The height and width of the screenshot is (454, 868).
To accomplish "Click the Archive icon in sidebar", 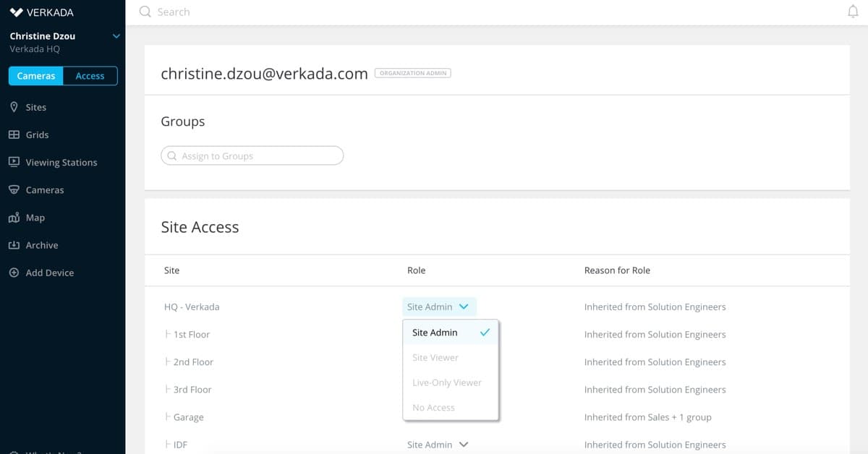I will click(x=14, y=245).
